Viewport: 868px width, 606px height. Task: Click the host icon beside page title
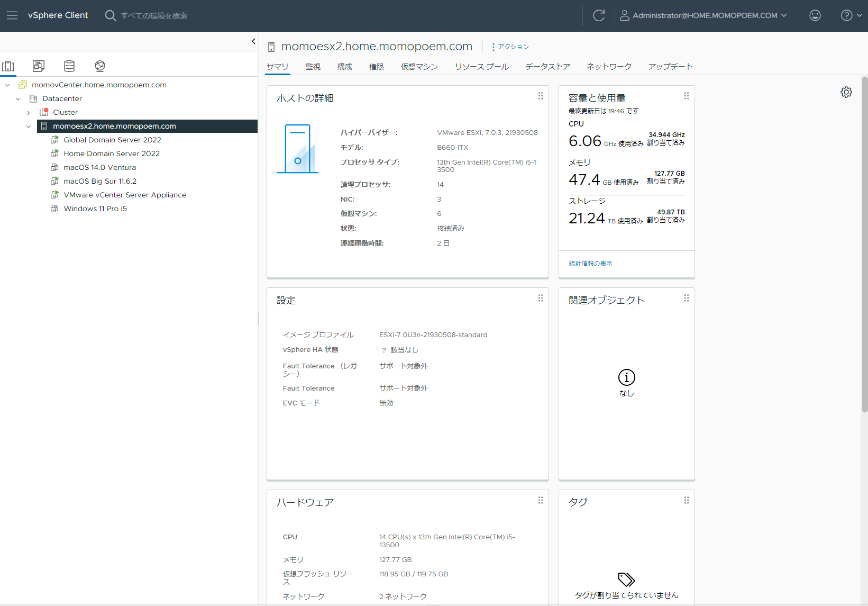pyautogui.click(x=271, y=47)
